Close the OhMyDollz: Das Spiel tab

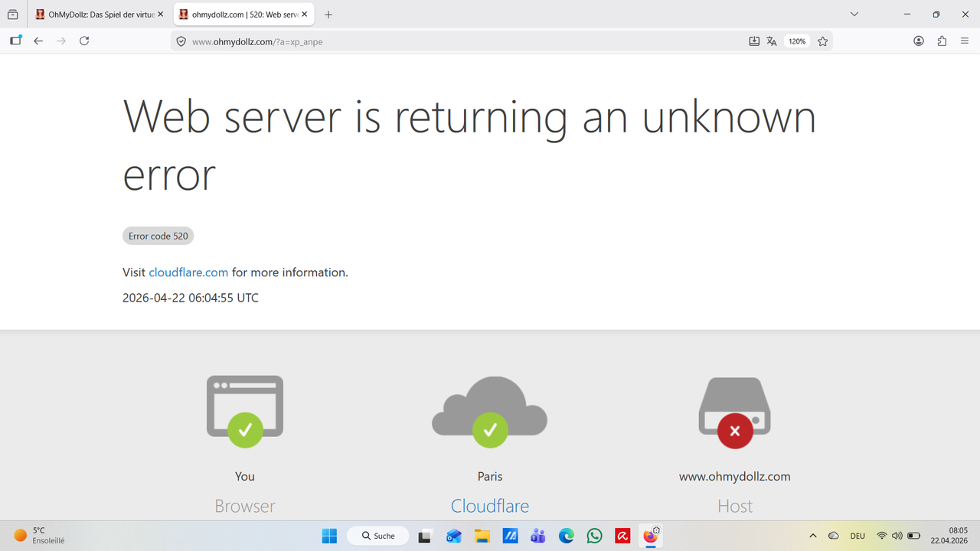160,15
